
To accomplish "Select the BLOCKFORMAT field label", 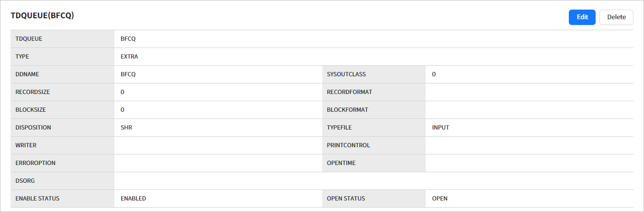I will 348,110.
